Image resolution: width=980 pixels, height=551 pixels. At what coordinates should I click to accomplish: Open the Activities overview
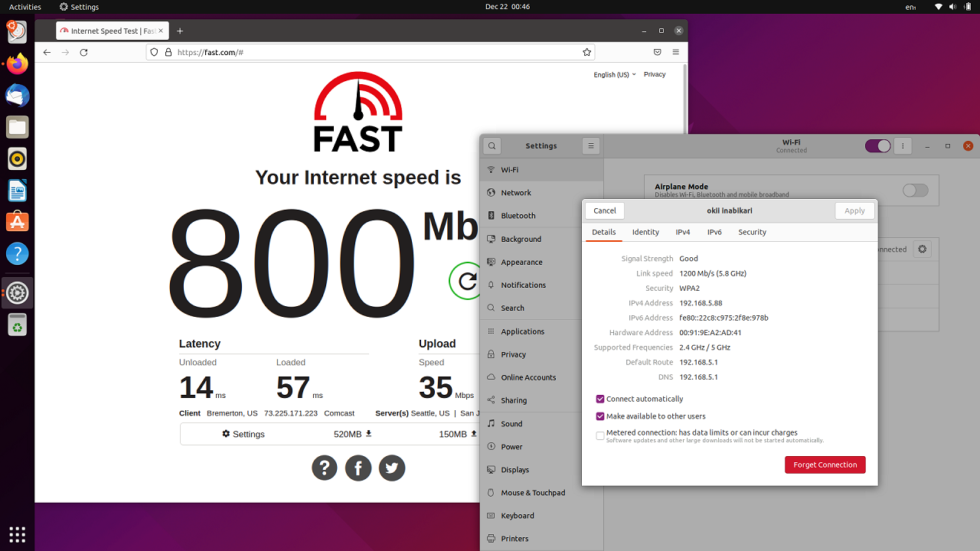(25, 7)
